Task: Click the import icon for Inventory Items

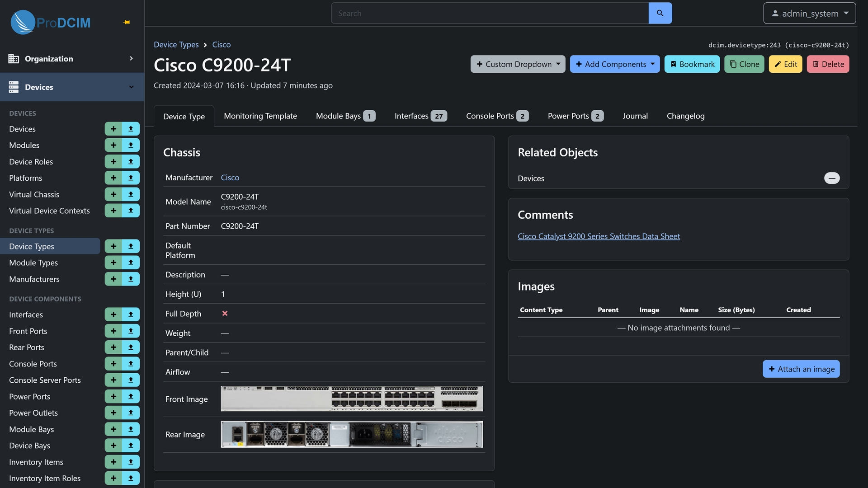Action: click(x=131, y=462)
